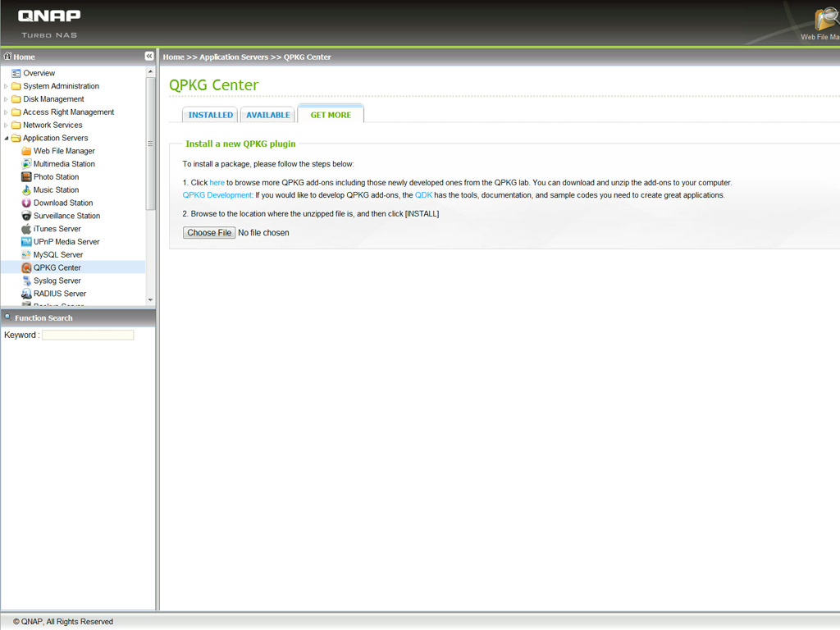Select Overview text in the tree

click(x=39, y=73)
